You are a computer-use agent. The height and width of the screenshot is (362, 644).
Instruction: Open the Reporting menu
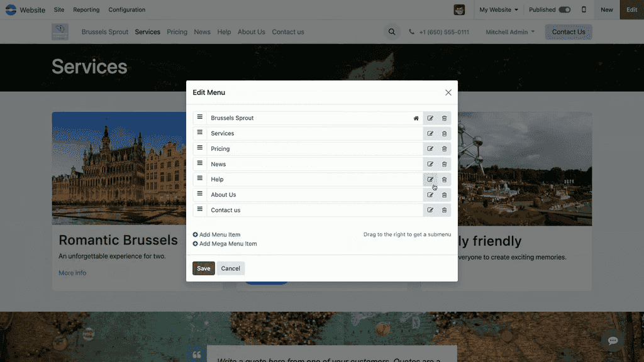click(86, 9)
